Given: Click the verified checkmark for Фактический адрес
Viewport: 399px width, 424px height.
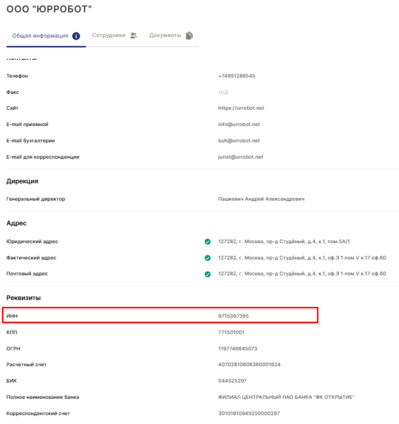Looking at the screenshot, I should tap(207, 258).
